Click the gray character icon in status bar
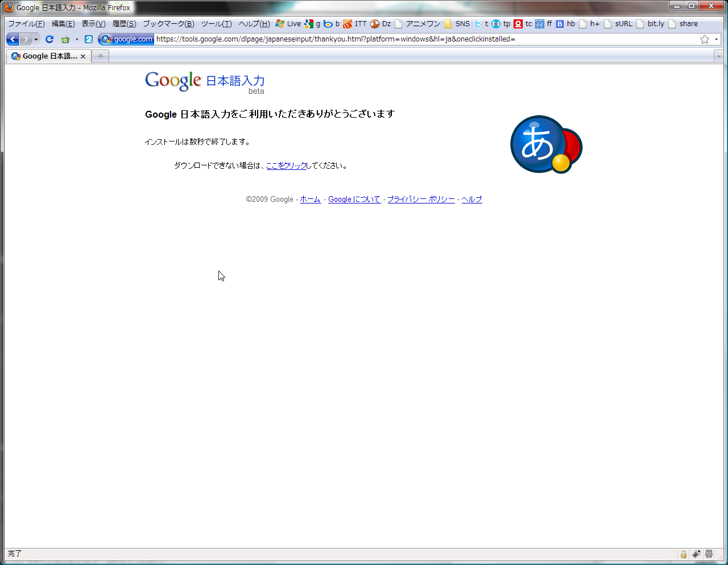The image size is (728, 565). pyautogui.click(x=709, y=554)
